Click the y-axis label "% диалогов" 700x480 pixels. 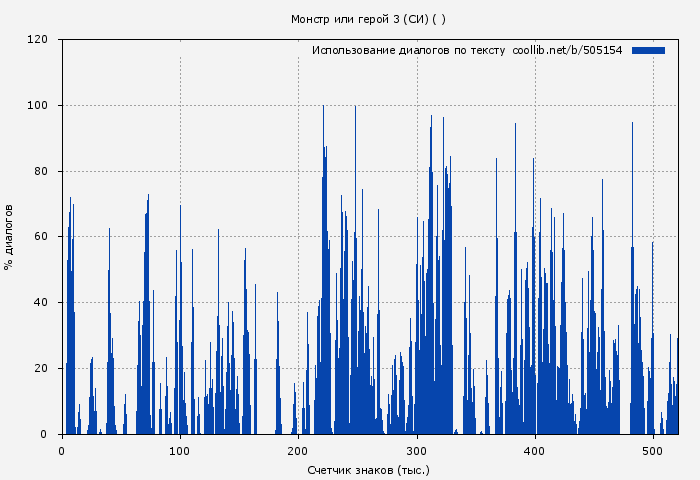(9, 237)
